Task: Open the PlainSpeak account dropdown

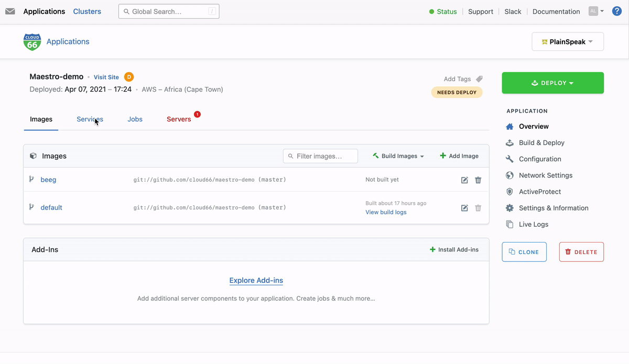Action: (568, 42)
